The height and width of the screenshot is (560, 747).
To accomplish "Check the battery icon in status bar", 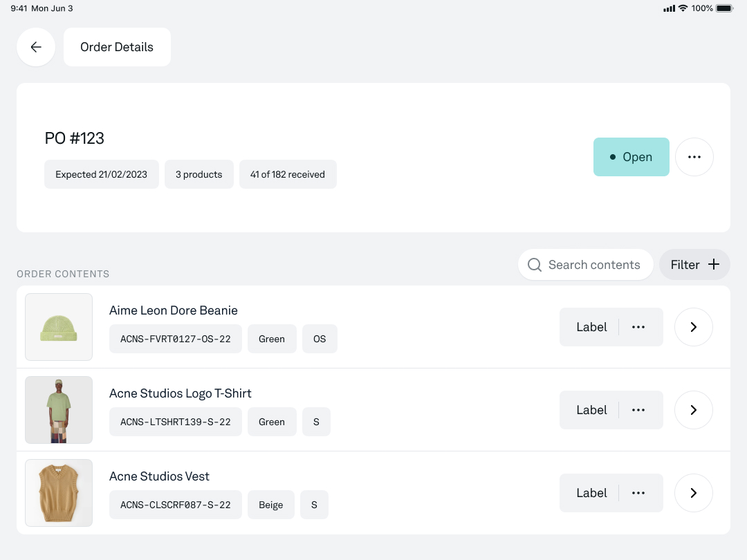I will tap(725, 8).
